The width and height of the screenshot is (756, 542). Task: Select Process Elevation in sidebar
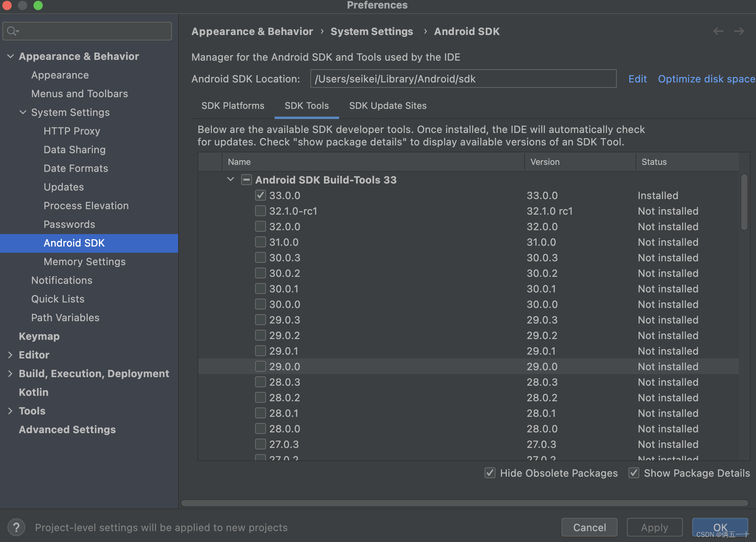point(86,205)
